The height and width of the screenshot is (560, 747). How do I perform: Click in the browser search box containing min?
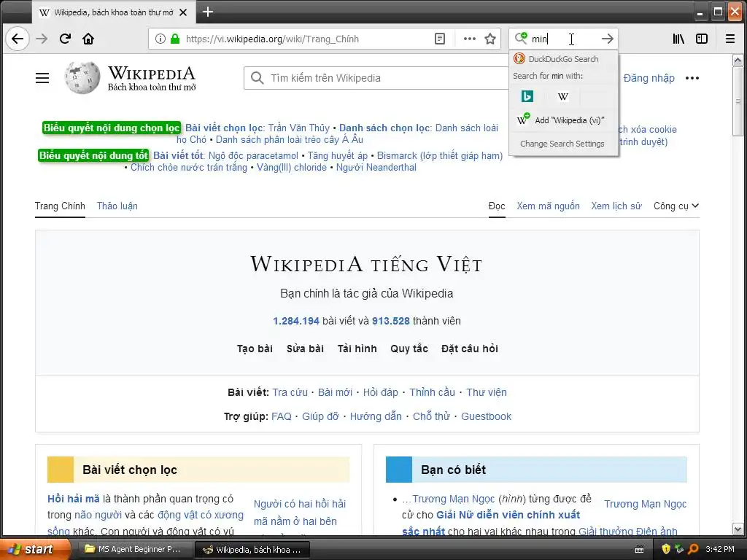coord(563,39)
